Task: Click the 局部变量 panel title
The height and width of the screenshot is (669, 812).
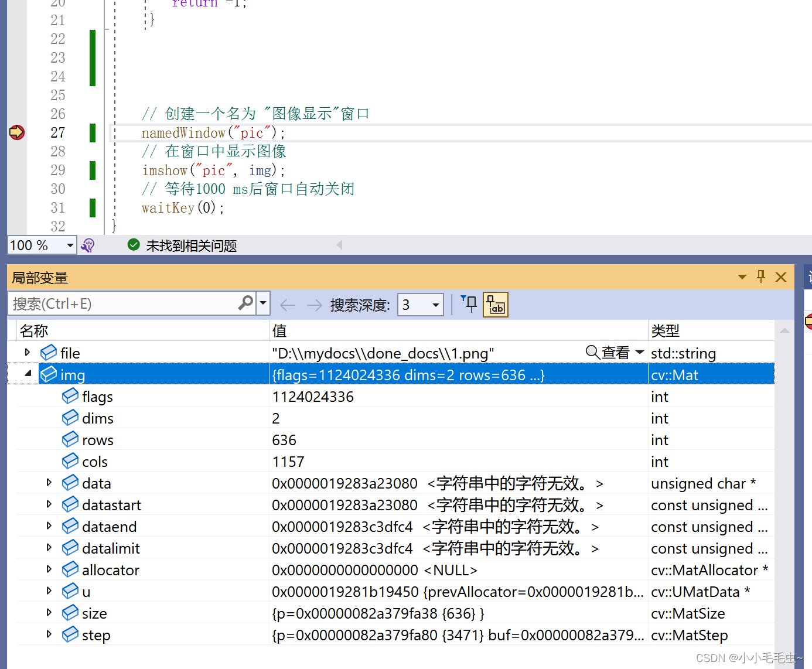Action: pos(40,278)
